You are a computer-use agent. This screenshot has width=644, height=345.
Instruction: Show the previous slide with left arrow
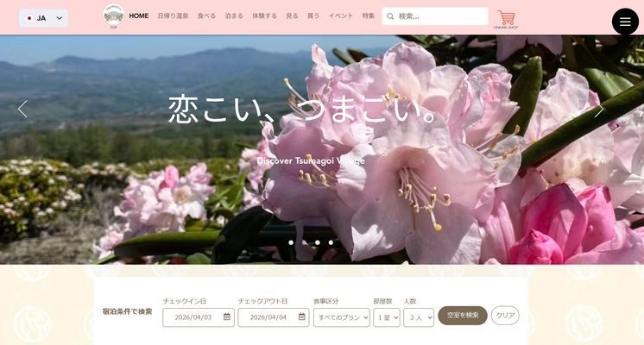coord(22,109)
